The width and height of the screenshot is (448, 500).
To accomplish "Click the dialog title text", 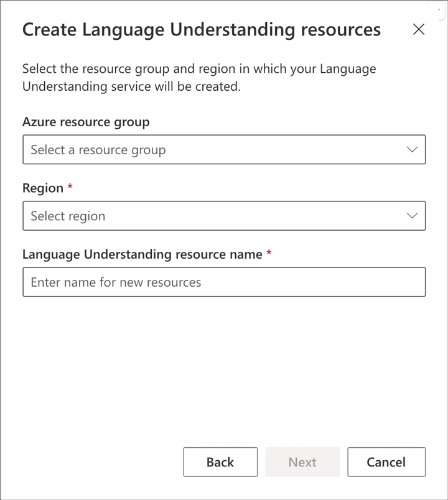I will (201, 29).
